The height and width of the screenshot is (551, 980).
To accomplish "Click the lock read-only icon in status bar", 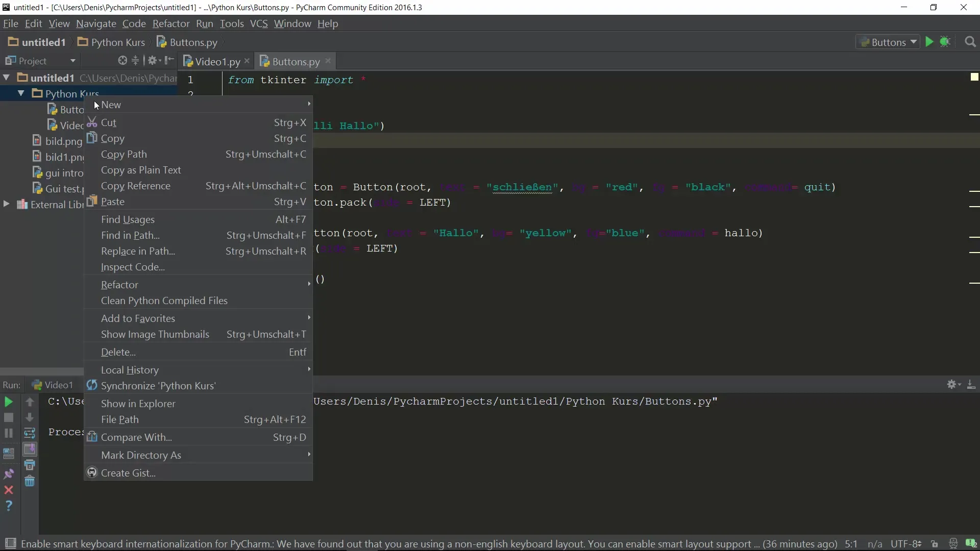I will [x=934, y=544].
